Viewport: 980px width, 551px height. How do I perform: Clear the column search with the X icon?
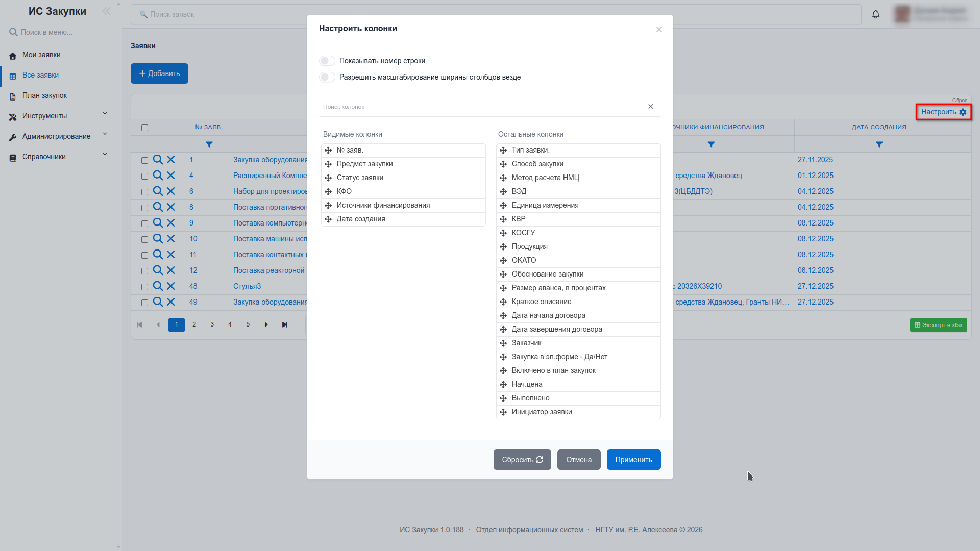click(x=651, y=107)
